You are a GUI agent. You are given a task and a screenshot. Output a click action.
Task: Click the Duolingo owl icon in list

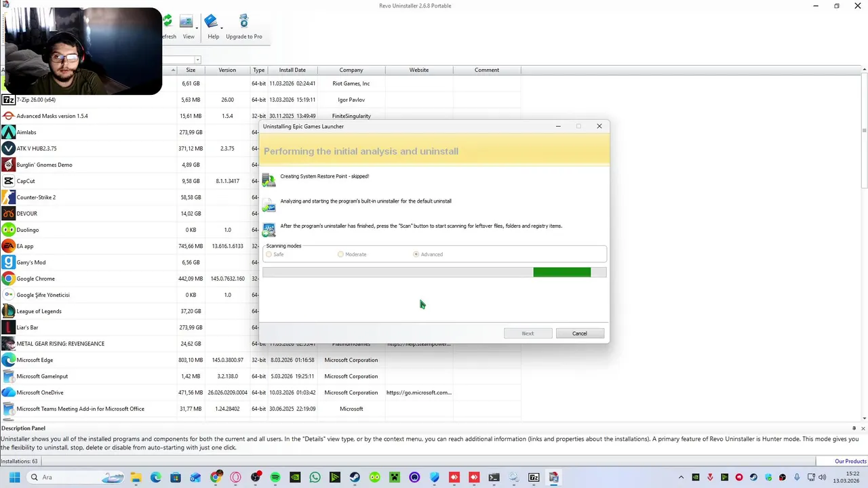coord(8,230)
